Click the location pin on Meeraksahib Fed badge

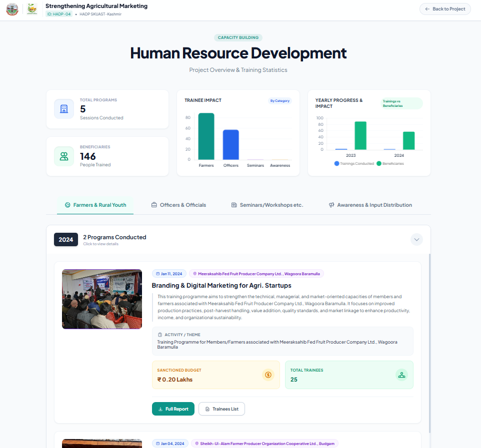(x=195, y=273)
